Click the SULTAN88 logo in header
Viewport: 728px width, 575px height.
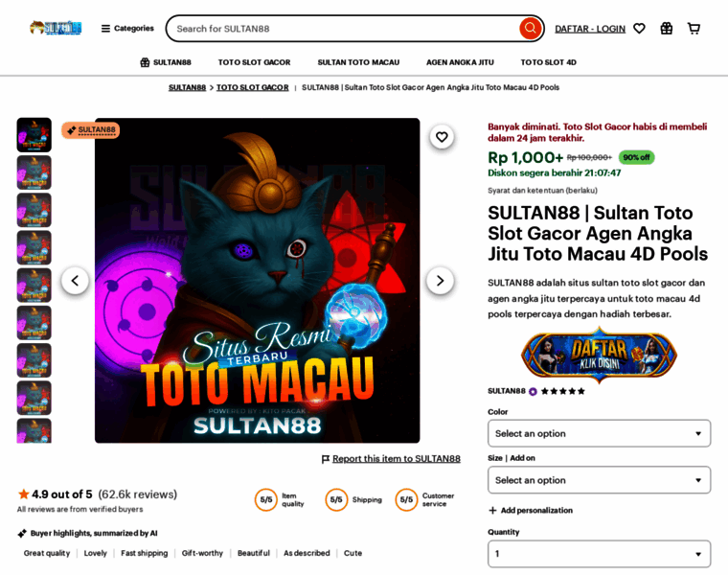[56, 28]
